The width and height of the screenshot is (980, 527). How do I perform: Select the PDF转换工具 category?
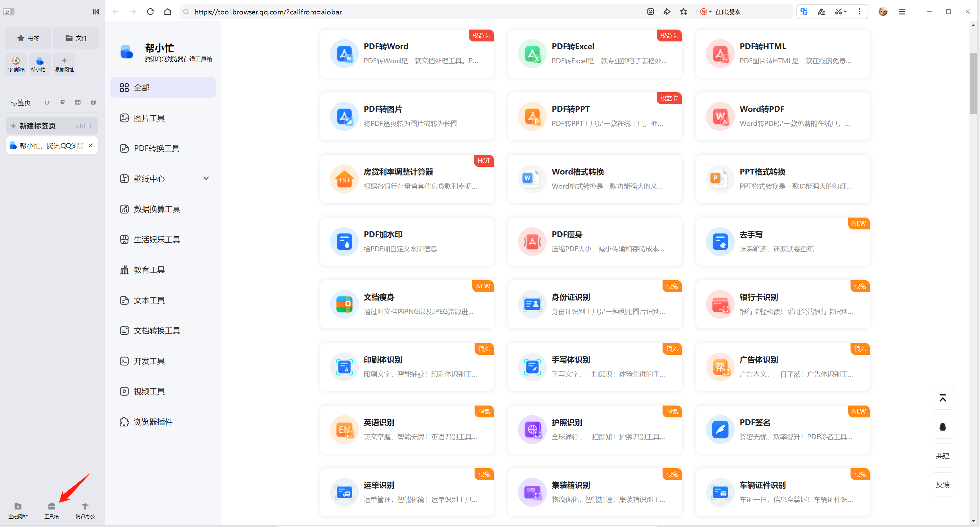coord(163,148)
